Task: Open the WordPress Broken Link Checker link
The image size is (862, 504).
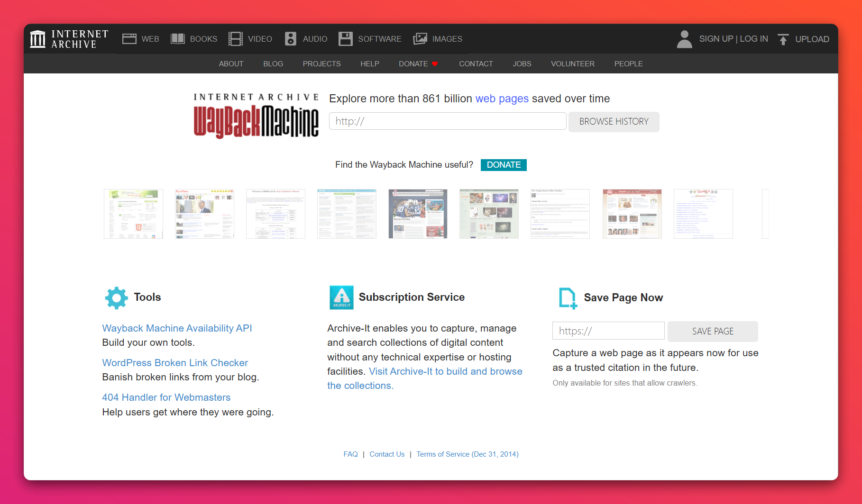Action: (175, 363)
